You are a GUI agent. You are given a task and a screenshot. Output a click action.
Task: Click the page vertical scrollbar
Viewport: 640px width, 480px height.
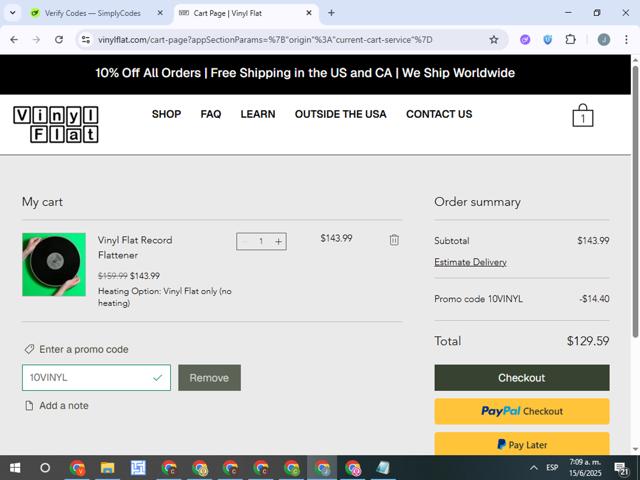635,200
